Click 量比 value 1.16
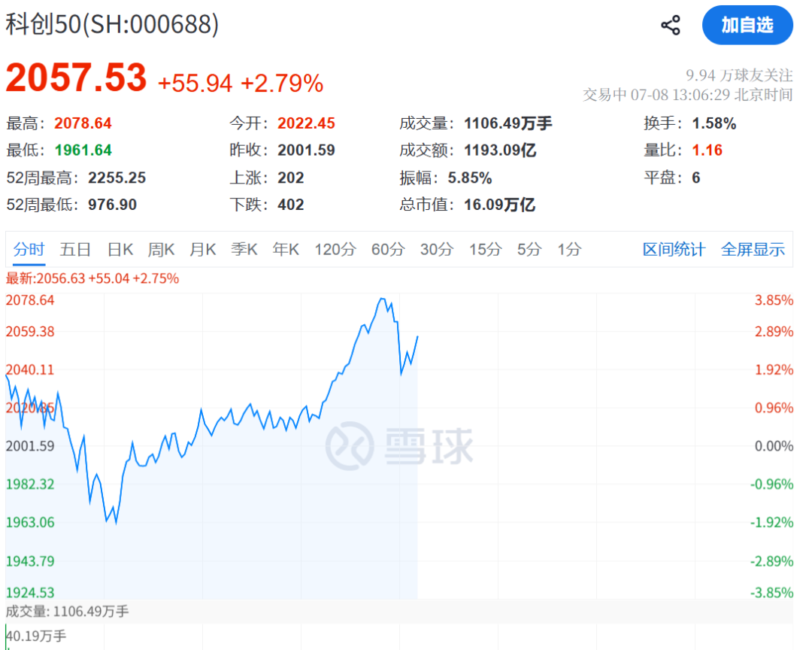812x650 pixels. click(707, 150)
